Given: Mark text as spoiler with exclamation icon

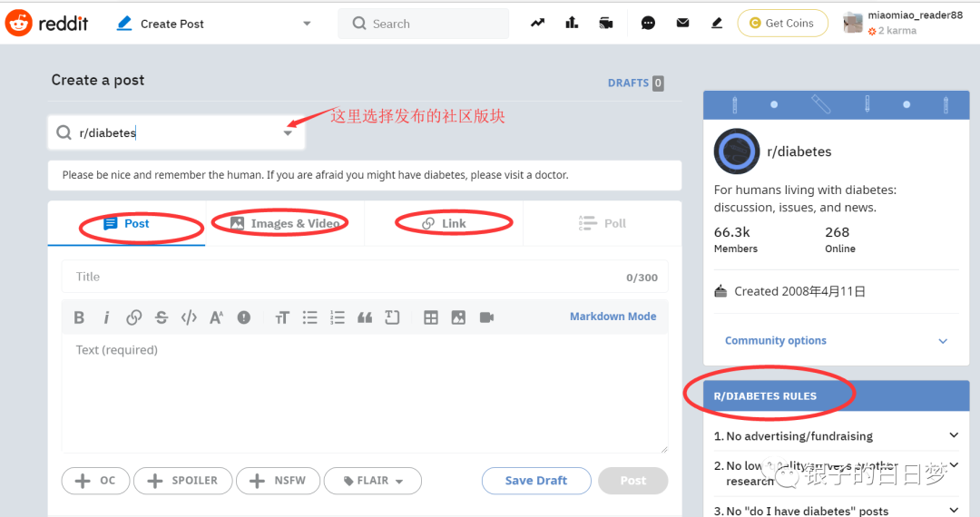Looking at the screenshot, I should pyautogui.click(x=244, y=317).
